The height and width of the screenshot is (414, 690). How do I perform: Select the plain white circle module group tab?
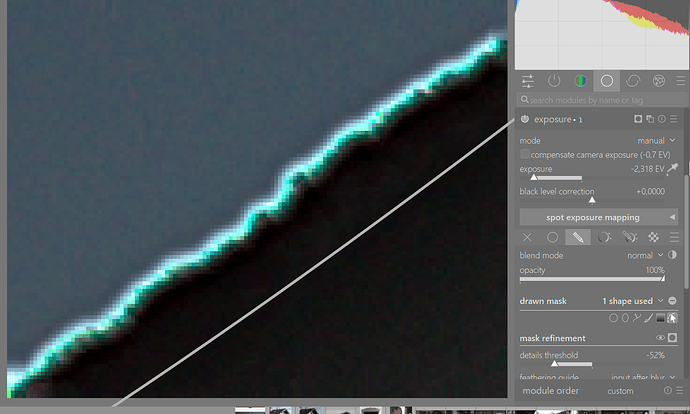tap(607, 81)
